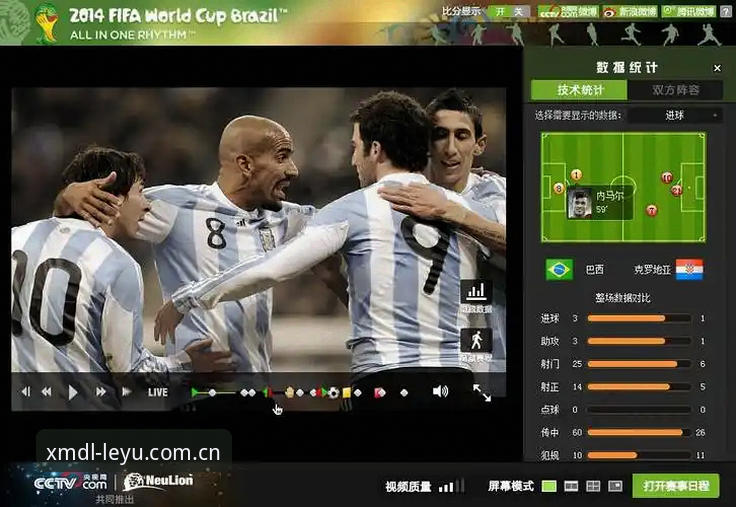Click the 整场数据对比 heading
Screen dimensions: 736x507
[x=623, y=297]
